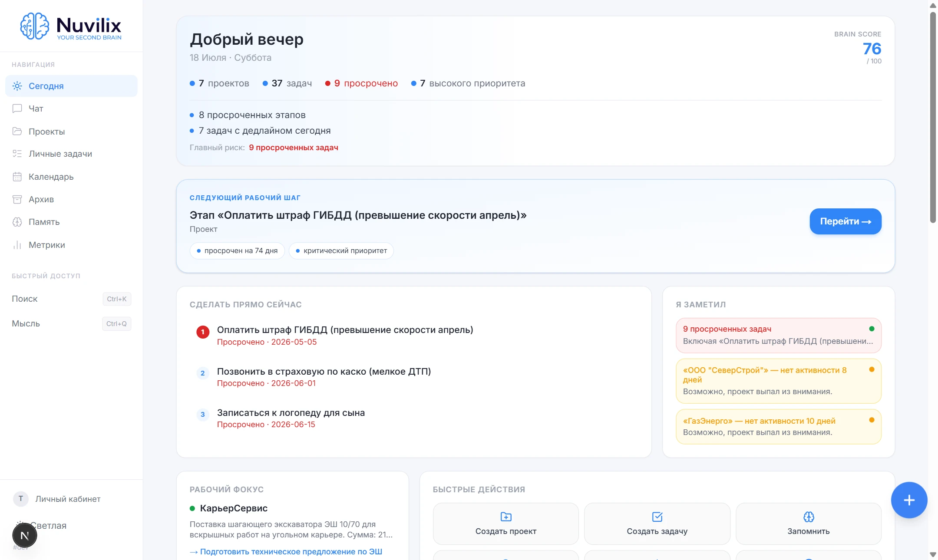
Task: Click the sun icon beside Сегодня
Action: tap(17, 86)
